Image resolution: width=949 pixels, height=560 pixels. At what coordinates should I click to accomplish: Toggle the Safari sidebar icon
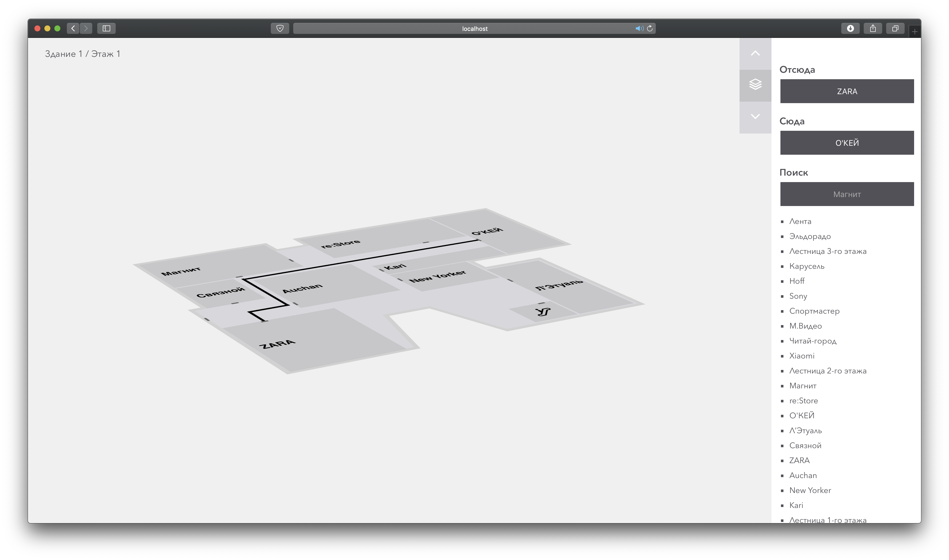tap(106, 28)
